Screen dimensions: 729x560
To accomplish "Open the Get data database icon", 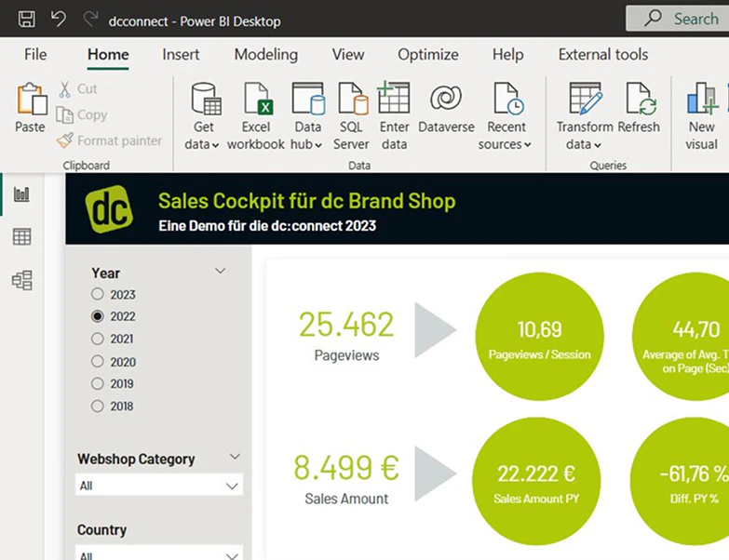I will (206, 99).
